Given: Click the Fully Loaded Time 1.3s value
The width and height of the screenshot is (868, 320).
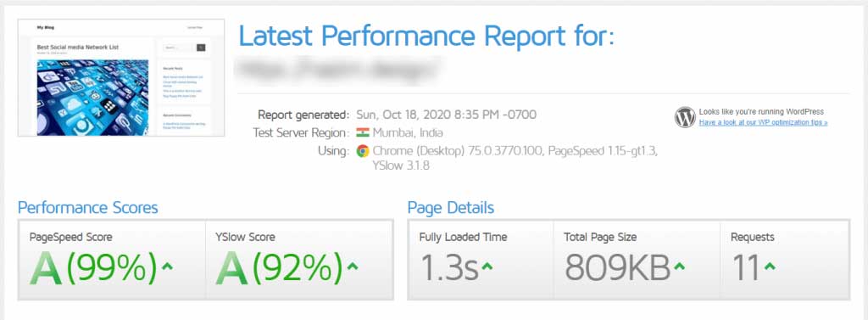Looking at the screenshot, I should tap(449, 267).
